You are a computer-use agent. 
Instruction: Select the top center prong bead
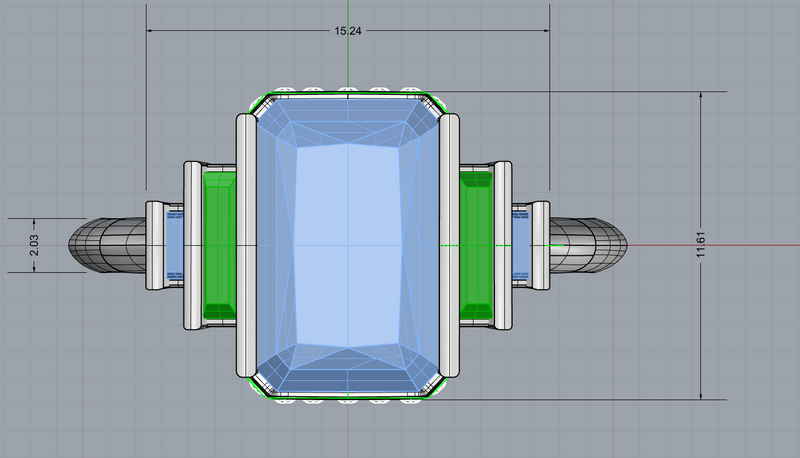347,91
